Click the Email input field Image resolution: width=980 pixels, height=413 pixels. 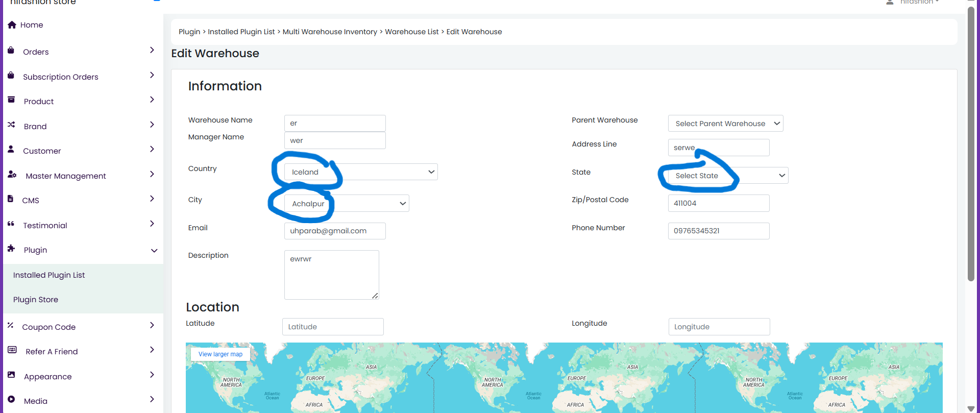click(x=335, y=231)
